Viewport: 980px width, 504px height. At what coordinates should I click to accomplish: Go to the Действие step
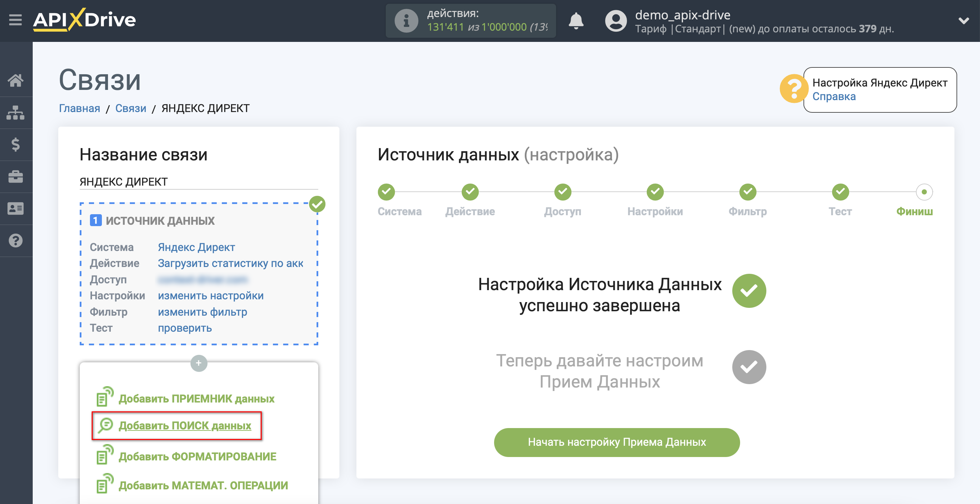470,192
